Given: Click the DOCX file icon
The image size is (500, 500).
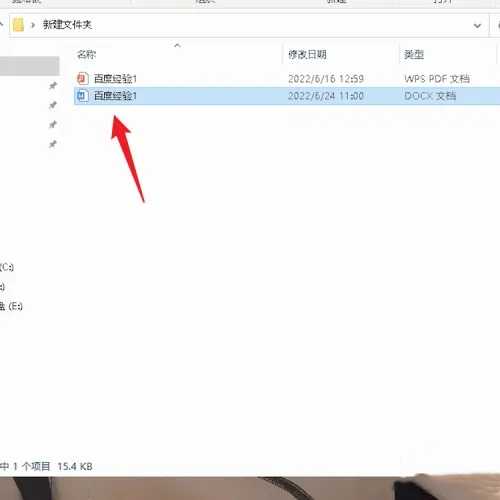Looking at the screenshot, I should [83, 96].
